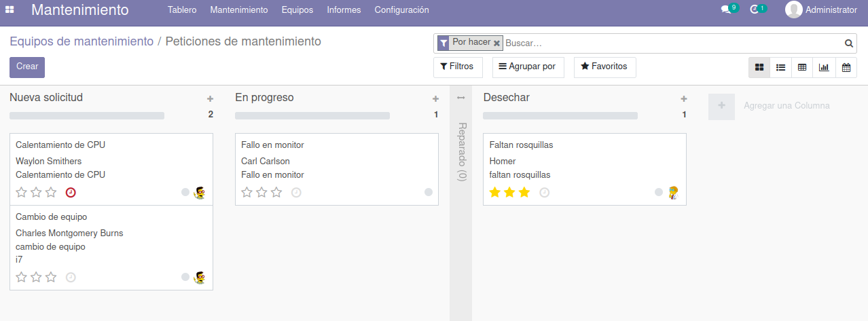This screenshot has width=868, height=321.
Task: Click the Desechar column title
Action: click(506, 98)
